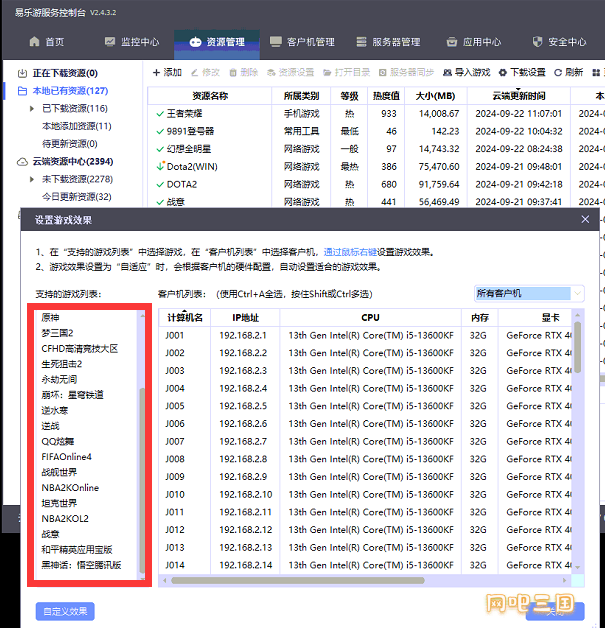The height and width of the screenshot is (628, 605).
Task: Click the 服务器管理 server icon
Action: click(x=361, y=42)
